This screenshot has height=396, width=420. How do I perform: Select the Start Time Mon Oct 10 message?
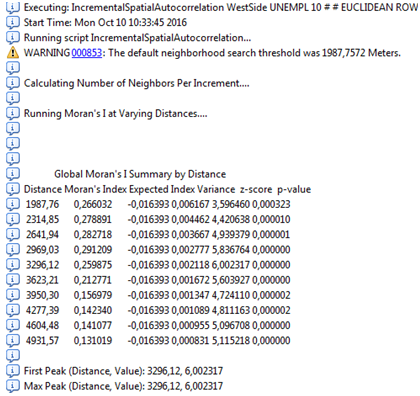105,22
